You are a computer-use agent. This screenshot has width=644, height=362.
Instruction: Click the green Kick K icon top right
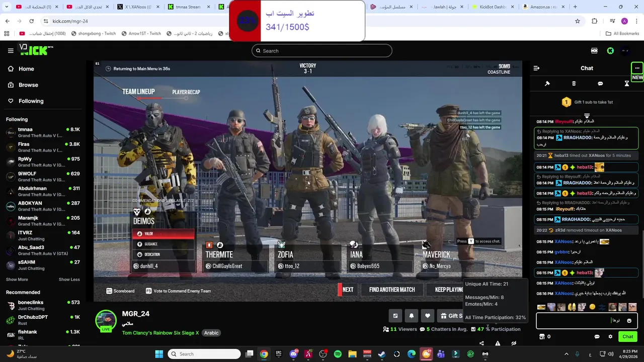pos(610,51)
